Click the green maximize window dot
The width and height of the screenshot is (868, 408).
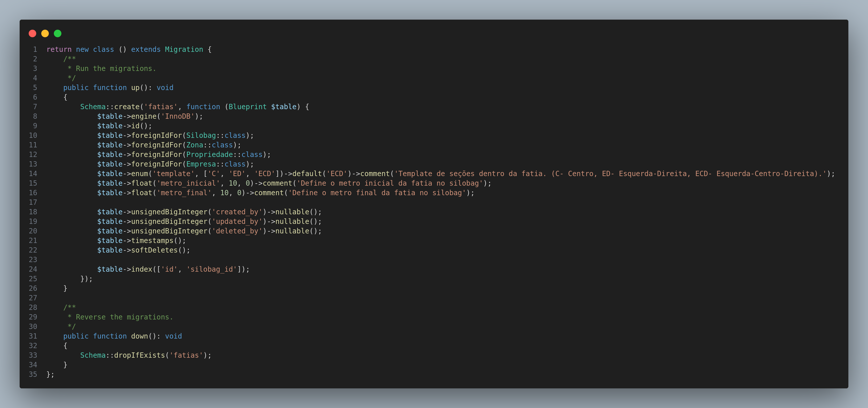(58, 33)
